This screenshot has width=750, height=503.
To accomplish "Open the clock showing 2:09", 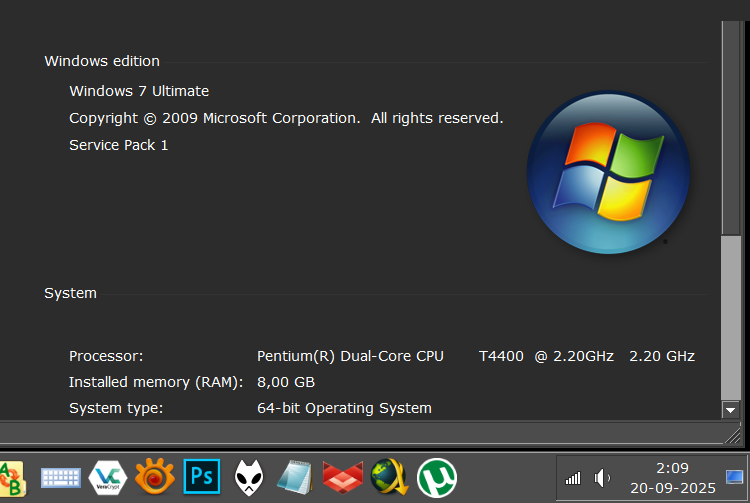I will point(673,478).
